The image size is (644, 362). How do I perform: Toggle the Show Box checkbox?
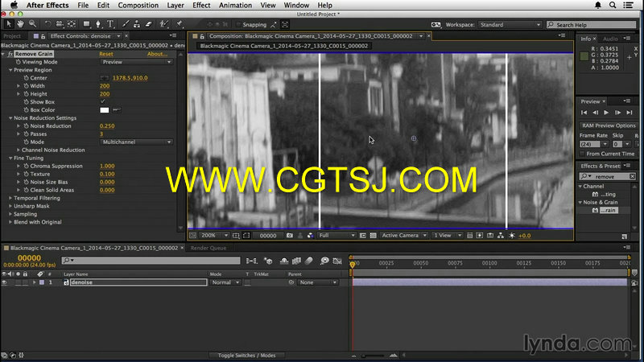(x=103, y=102)
